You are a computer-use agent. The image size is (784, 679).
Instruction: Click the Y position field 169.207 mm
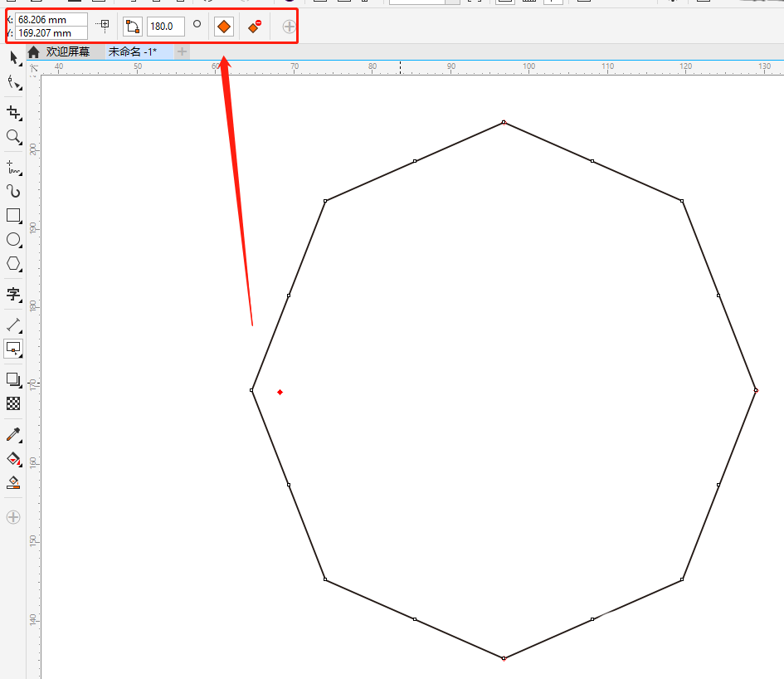point(51,33)
